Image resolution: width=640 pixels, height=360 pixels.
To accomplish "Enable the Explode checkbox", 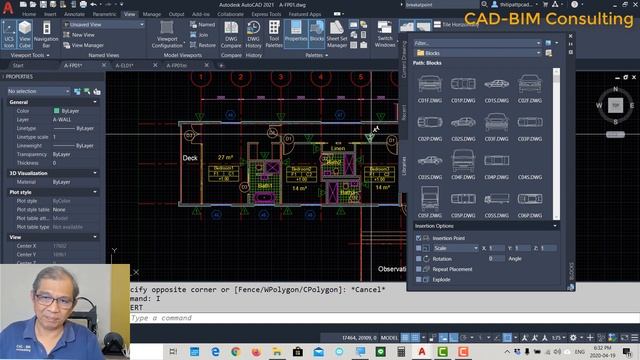I will 418,280.
